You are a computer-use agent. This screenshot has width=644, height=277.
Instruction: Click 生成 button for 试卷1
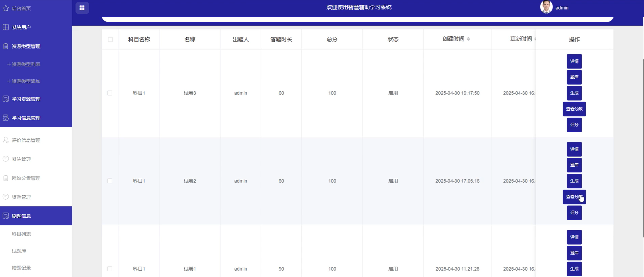coord(574,269)
